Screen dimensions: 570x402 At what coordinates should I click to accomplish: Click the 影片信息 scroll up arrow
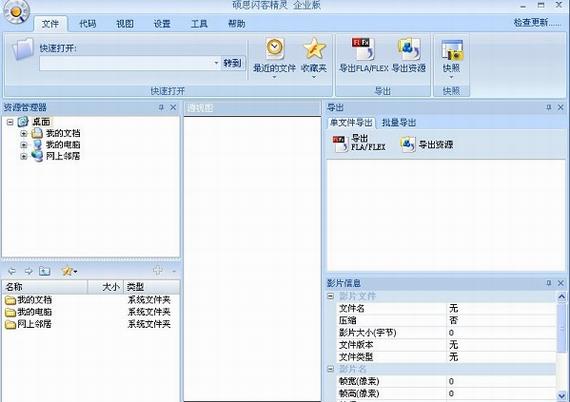562,297
